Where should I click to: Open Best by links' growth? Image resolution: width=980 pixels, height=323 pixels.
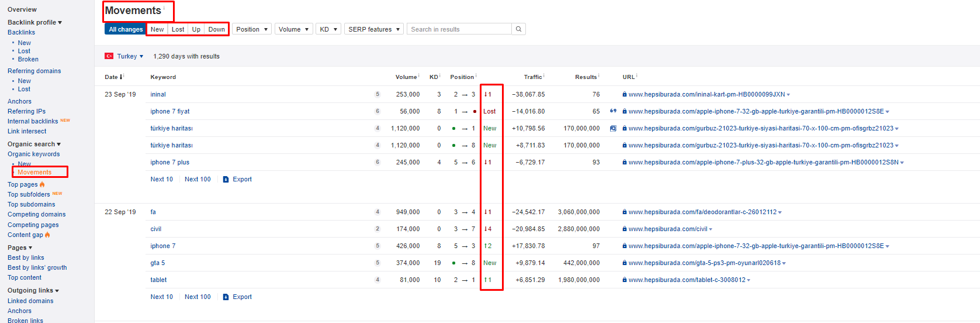point(37,267)
